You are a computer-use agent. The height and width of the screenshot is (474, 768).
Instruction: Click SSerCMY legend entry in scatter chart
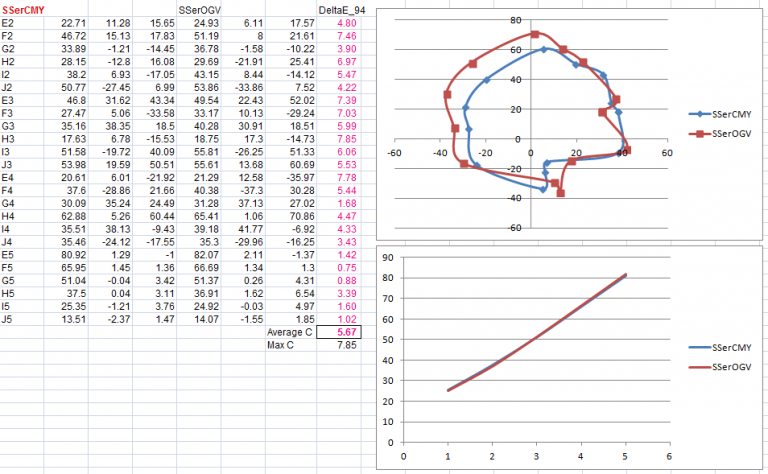(x=720, y=114)
